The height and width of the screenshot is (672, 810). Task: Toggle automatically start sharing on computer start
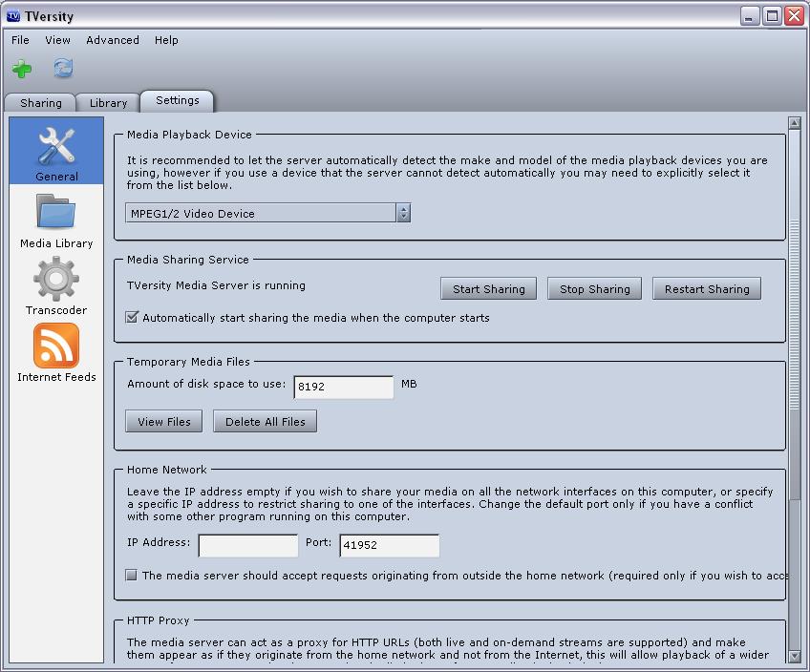[x=132, y=318]
